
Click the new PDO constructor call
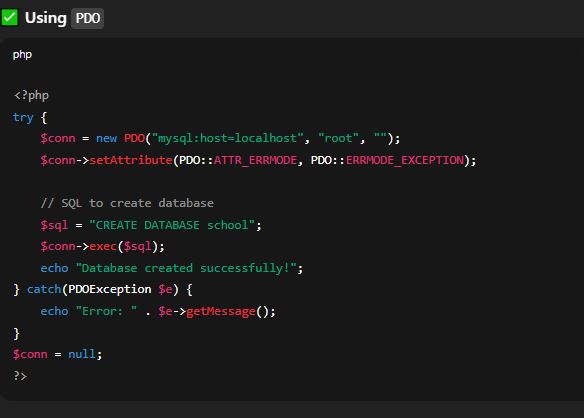click(x=120, y=138)
